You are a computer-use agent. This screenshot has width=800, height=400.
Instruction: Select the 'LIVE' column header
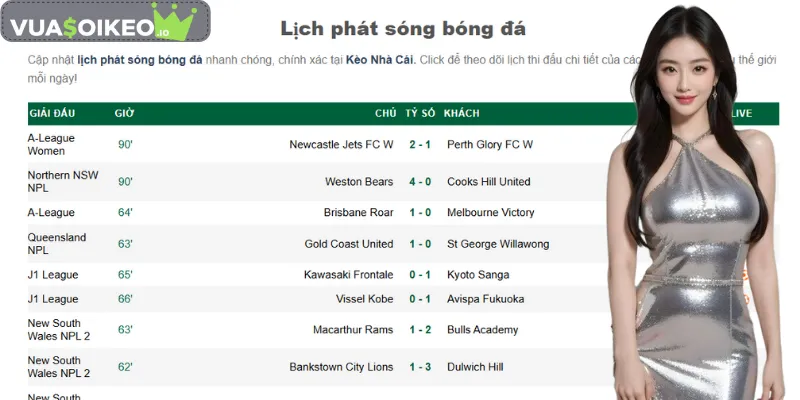click(741, 114)
